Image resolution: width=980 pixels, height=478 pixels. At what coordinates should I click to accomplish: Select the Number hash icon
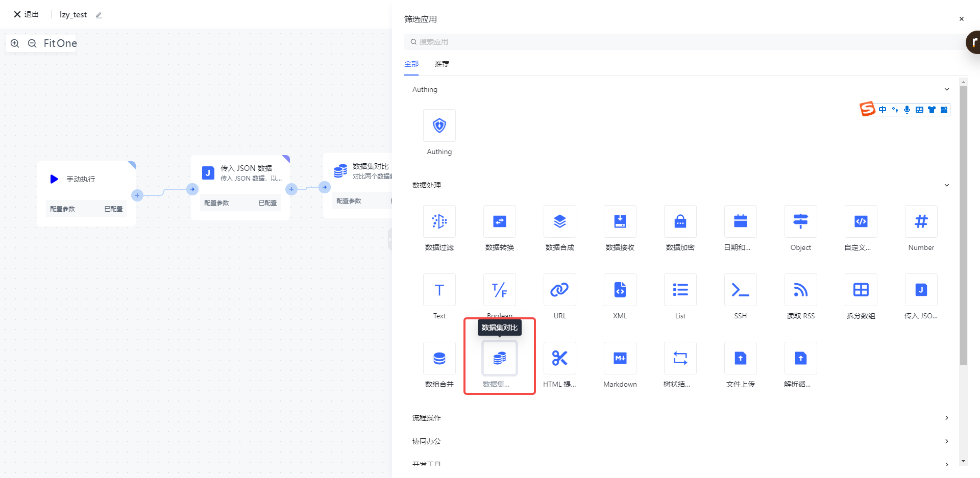coord(921,221)
